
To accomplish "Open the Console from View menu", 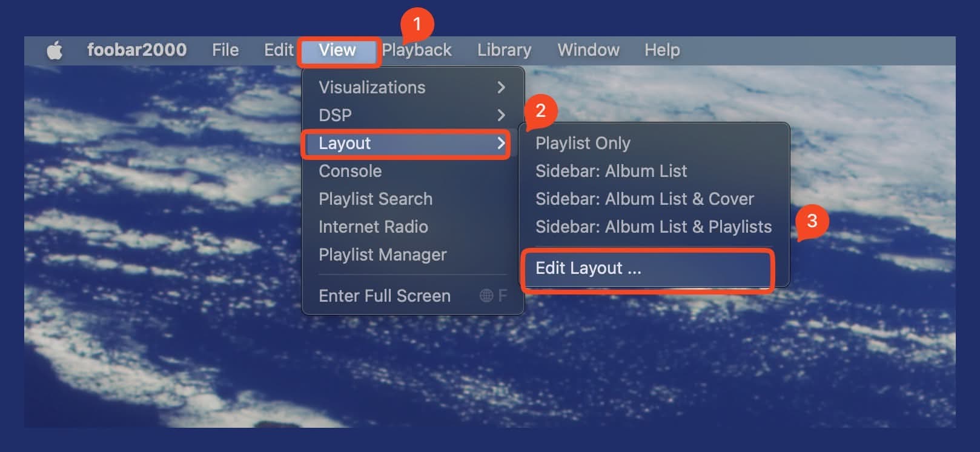I will tap(412, 171).
